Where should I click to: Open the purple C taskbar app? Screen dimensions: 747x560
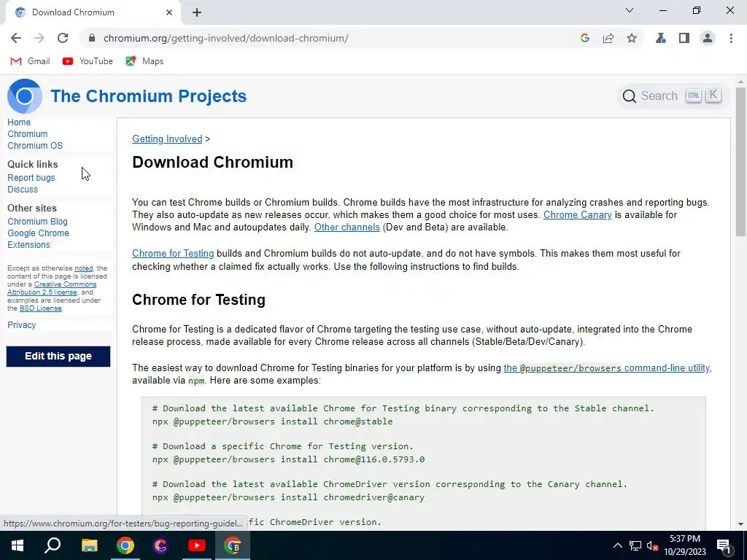pyautogui.click(x=161, y=545)
